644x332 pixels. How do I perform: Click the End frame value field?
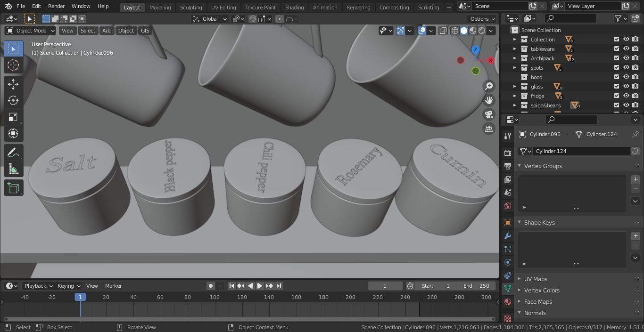pyautogui.click(x=476, y=286)
